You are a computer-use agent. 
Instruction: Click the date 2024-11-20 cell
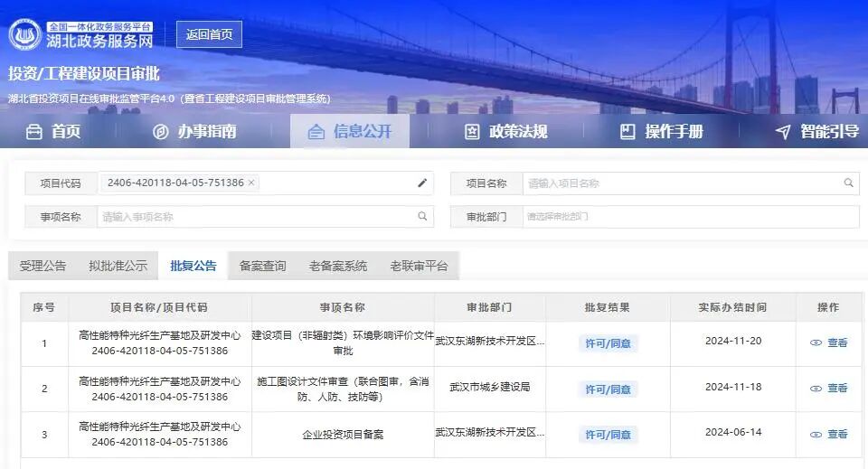click(733, 342)
